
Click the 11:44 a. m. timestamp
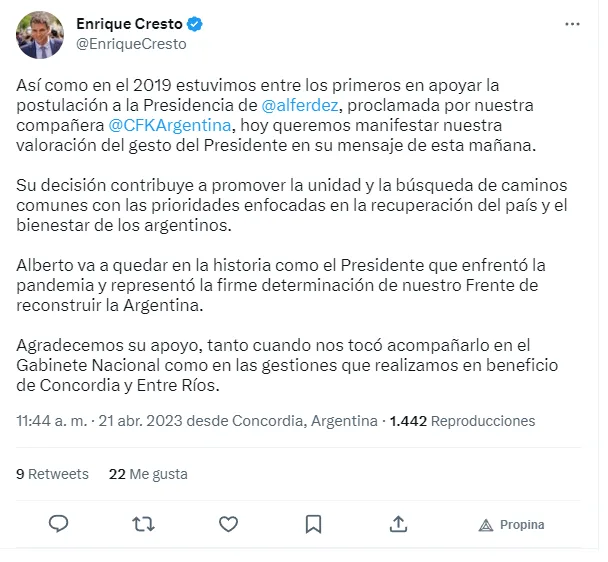click(50, 421)
